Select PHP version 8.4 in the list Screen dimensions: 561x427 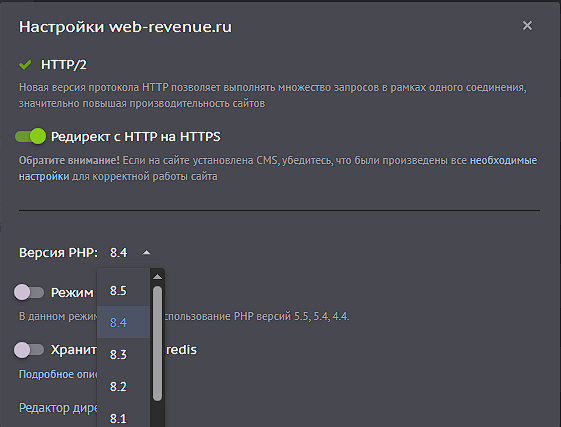123,322
